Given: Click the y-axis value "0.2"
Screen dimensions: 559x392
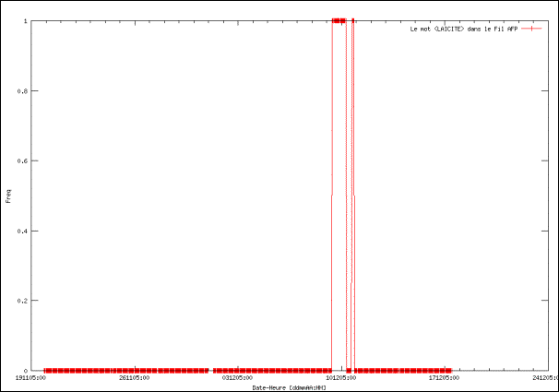Looking at the screenshot, I should click(22, 301).
